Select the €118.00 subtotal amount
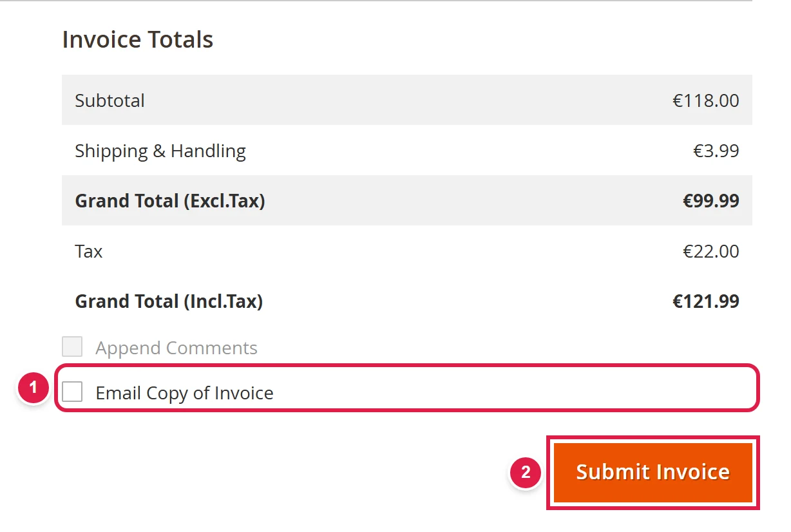Viewport: 791px width, 532px height. point(706,100)
